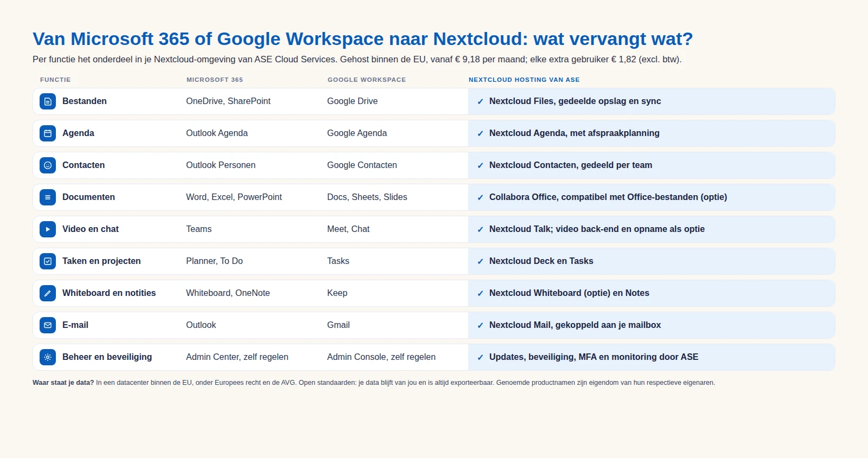Click the checkmark before Nextcloud Agenda
This screenshot has width=868, height=458.
coord(480,133)
